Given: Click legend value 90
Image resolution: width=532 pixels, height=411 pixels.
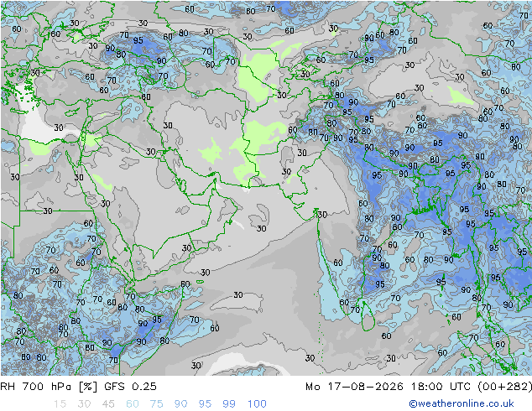Looking at the screenshot, I should click(x=180, y=403).
